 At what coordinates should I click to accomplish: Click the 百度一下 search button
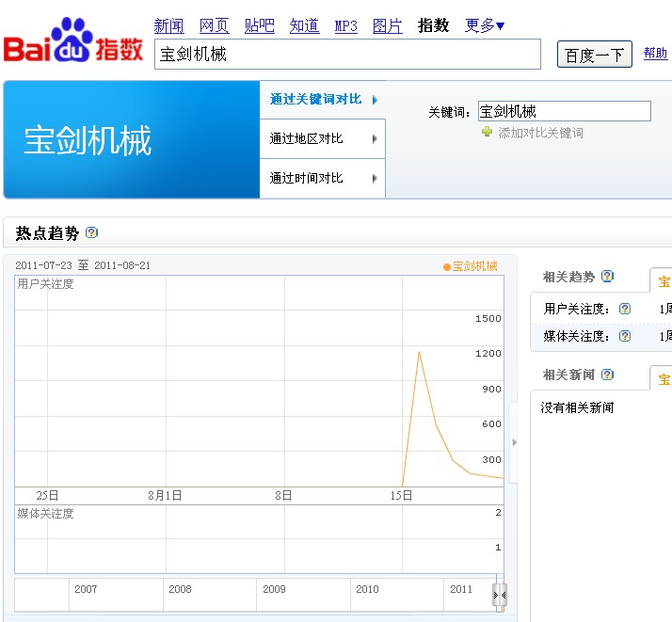[x=594, y=55]
